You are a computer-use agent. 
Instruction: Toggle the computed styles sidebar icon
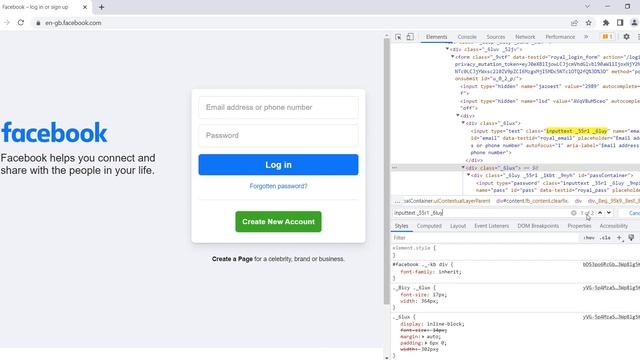(x=631, y=238)
